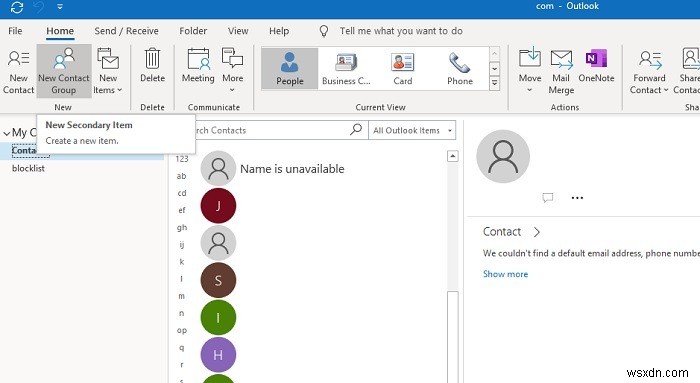
Task: Click the Share Contacts button
Action: [688, 71]
